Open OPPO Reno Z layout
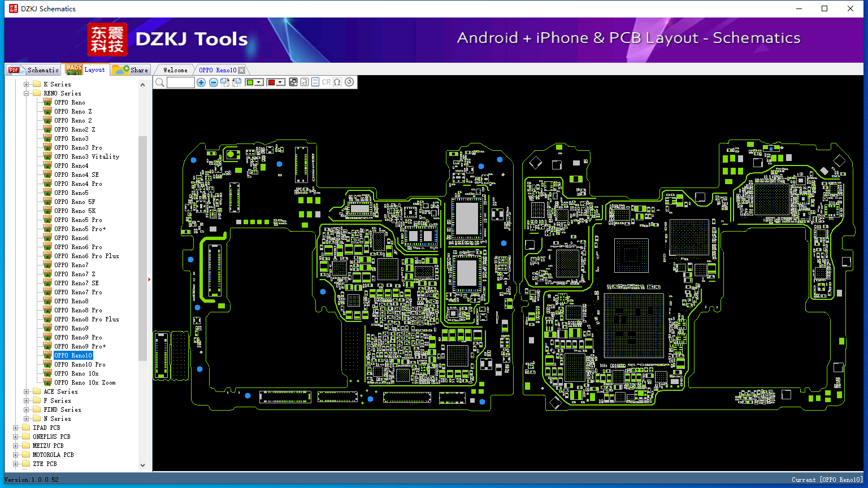The height and width of the screenshot is (488, 868). (73, 111)
